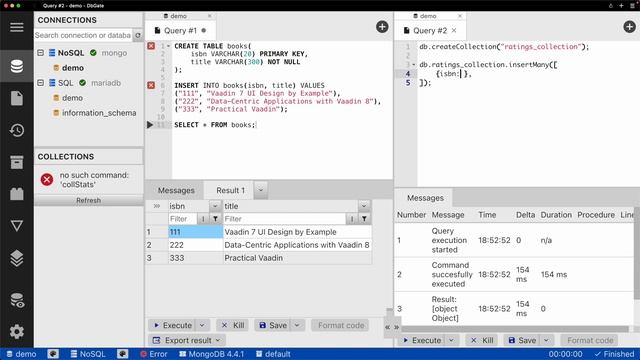640x360 pixels.
Task: Open the database connections sidebar icon
Action: (x=17, y=66)
